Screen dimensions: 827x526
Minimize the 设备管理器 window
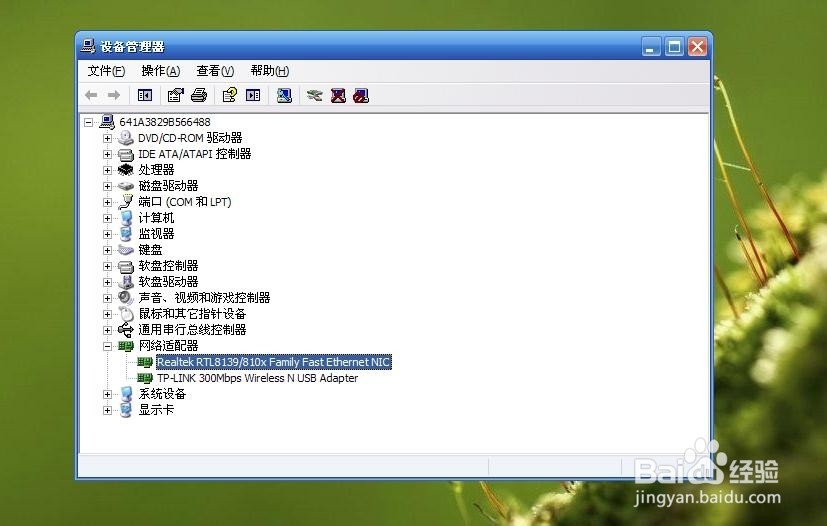pyautogui.click(x=651, y=46)
